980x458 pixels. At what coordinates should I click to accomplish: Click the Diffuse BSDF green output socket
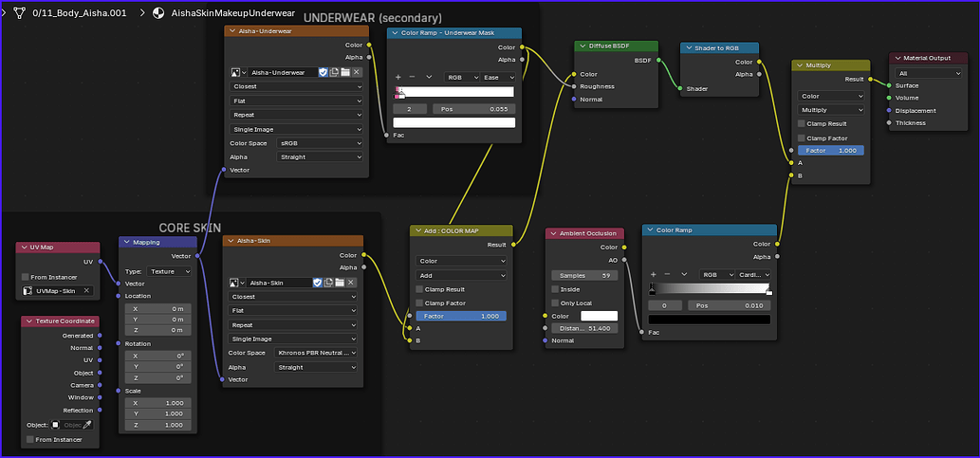(658, 61)
